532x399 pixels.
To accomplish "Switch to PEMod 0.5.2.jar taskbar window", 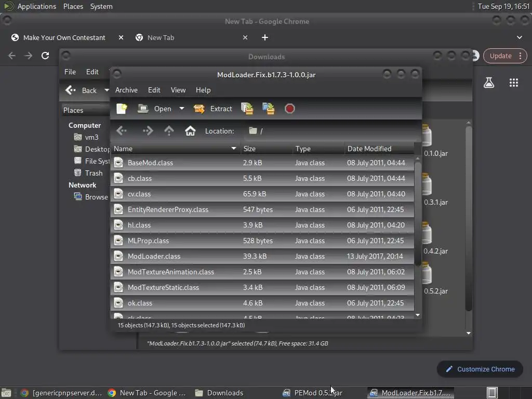I will click(313, 393).
